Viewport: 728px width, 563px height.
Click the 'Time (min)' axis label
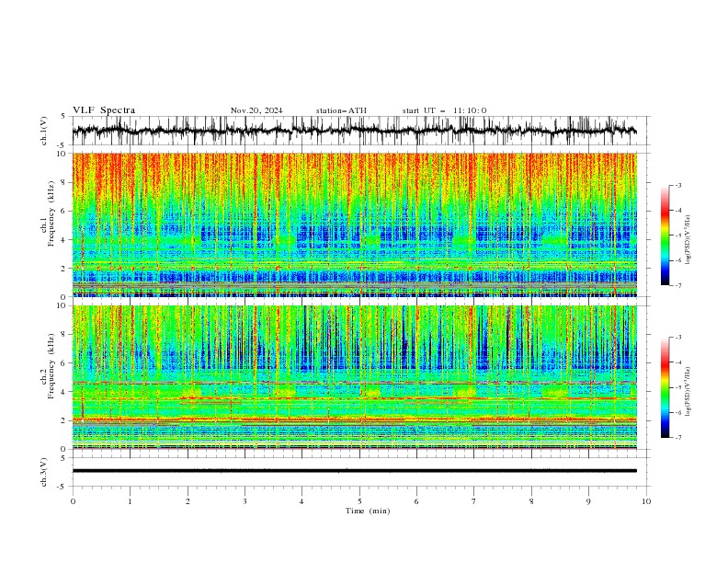point(368,511)
